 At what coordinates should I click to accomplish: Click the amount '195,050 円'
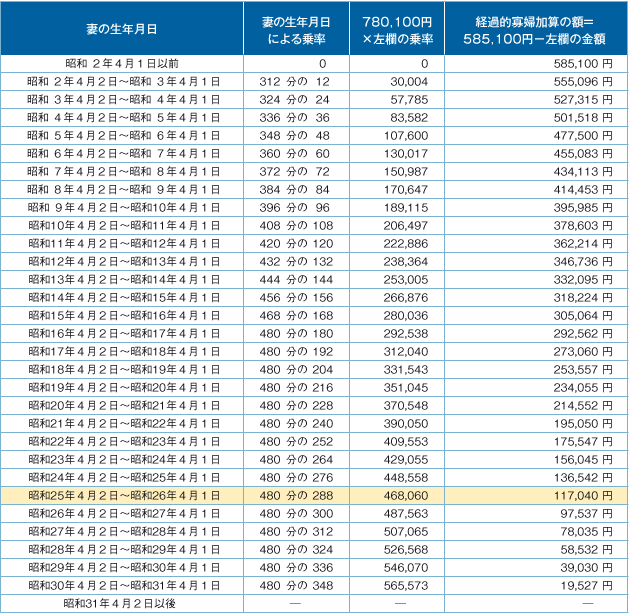click(583, 424)
